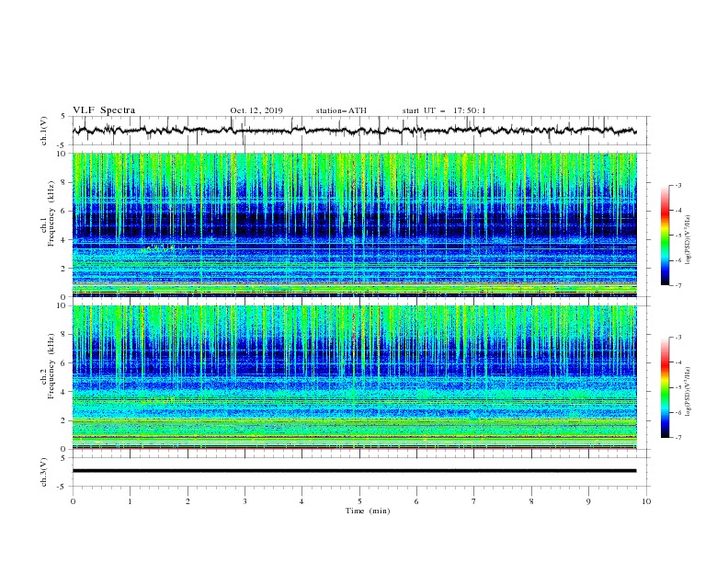Click the time axis tick label '8'

point(531,501)
